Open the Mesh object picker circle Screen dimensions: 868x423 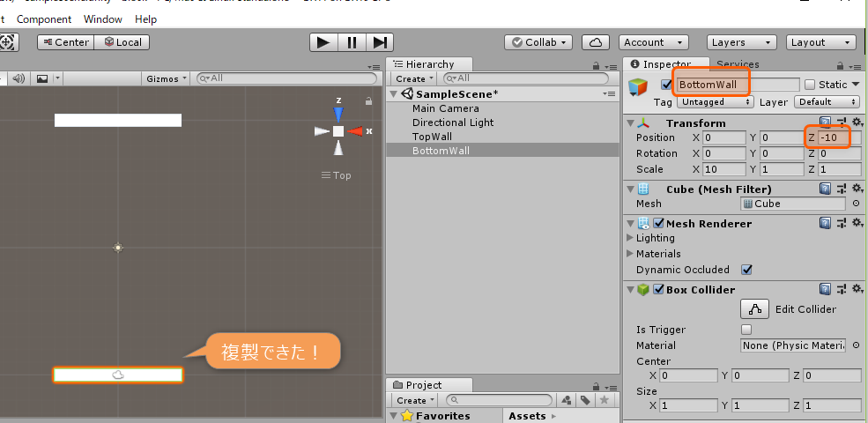click(x=856, y=204)
